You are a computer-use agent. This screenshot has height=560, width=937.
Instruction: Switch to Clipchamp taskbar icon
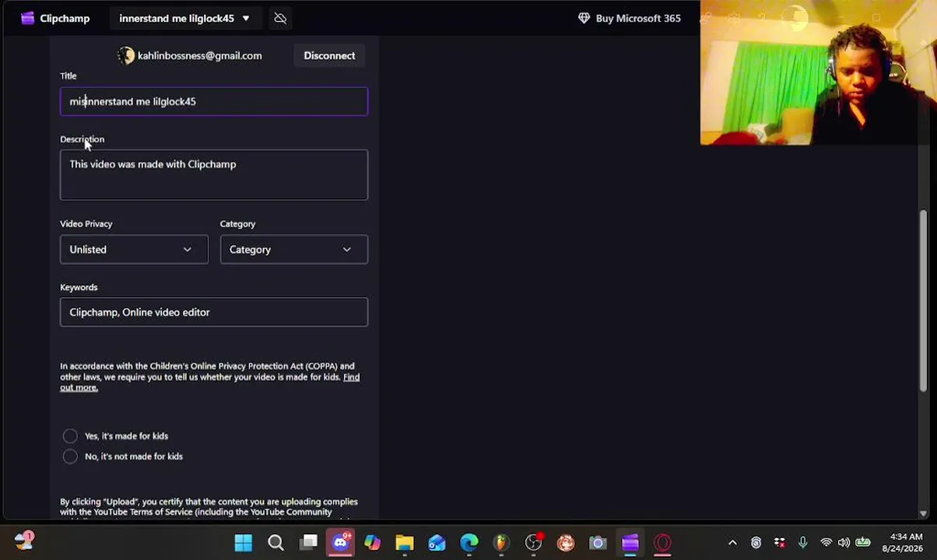click(x=630, y=542)
